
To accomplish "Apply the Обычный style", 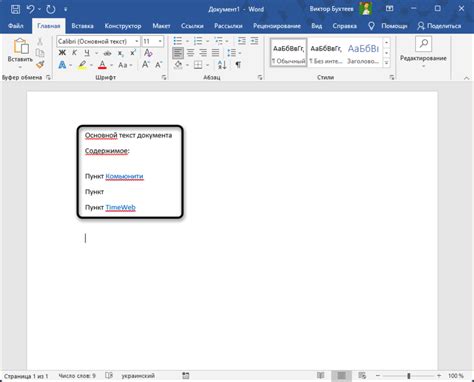I will pos(288,53).
